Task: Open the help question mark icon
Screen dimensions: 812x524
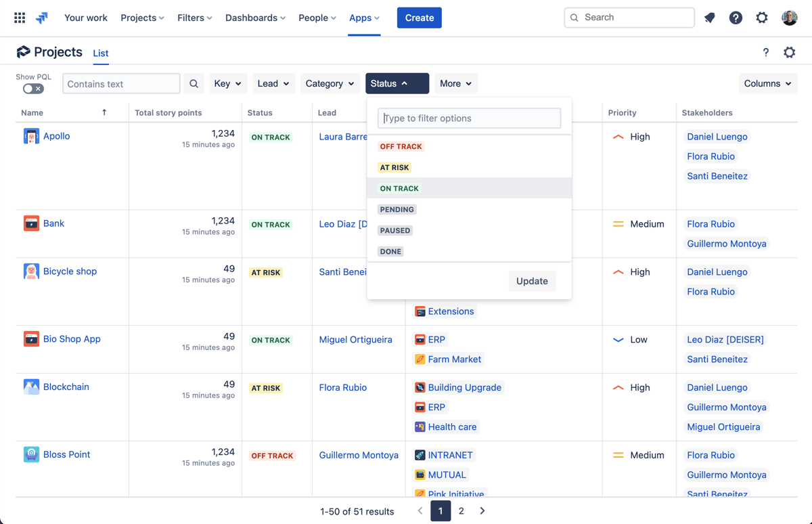Action: [x=736, y=18]
